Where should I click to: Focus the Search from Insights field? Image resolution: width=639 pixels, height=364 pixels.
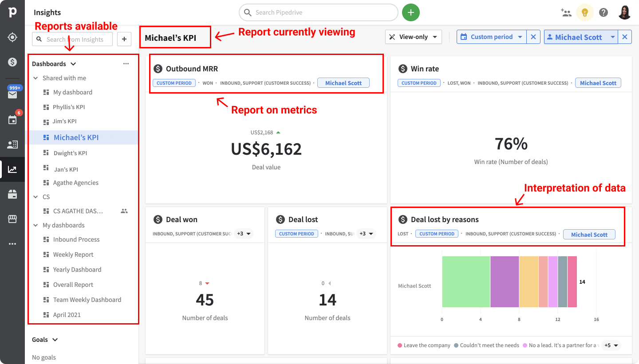[x=72, y=39]
